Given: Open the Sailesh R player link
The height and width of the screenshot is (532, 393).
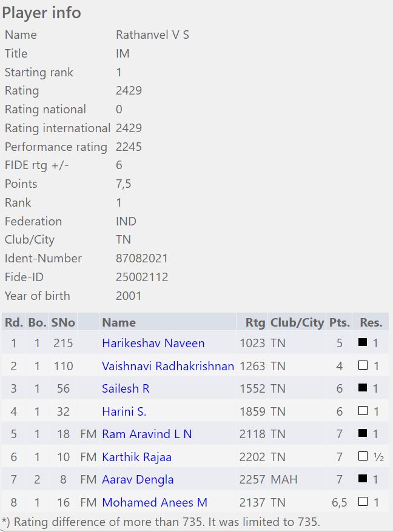Looking at the screenshot, I should click(x=125, y=389).
